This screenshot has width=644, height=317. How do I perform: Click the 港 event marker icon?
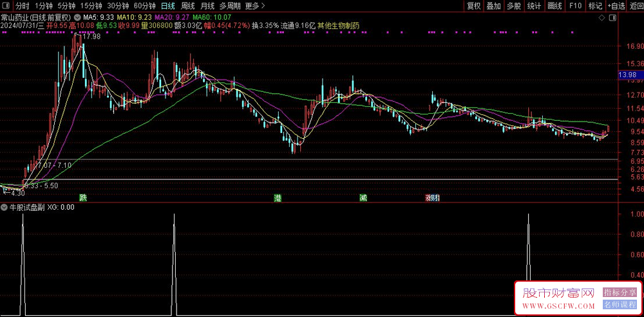278,197
